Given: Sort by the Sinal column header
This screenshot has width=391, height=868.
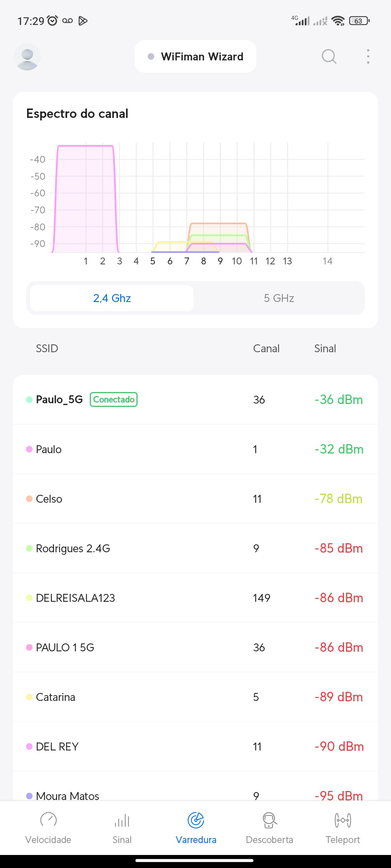Looking at the screenshot, I should coord(325,349).
